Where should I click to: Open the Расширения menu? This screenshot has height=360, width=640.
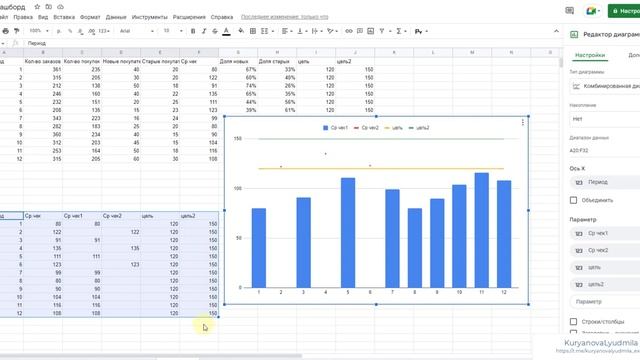(189, 17)
